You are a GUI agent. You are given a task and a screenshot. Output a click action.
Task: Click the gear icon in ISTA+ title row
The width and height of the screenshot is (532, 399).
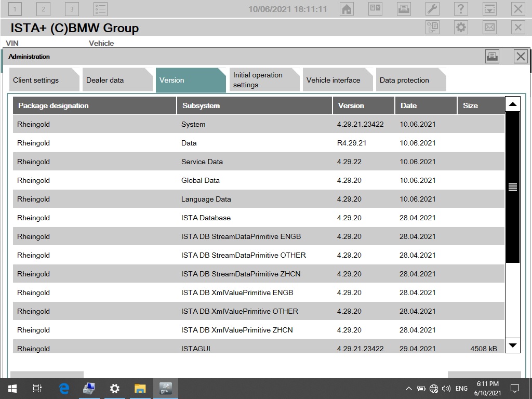click(x=461, y=27)
